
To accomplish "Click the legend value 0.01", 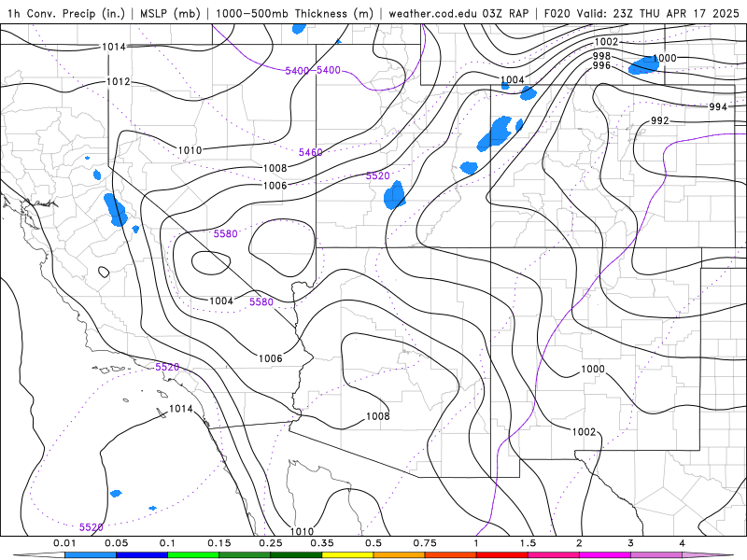I will pos(64,543).
